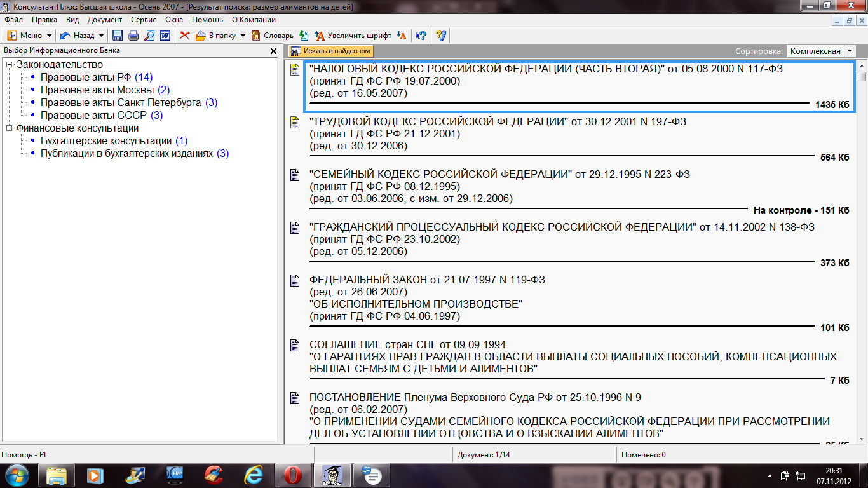Open the Правка menu
Viewport: 868px width, 488px height.
click(x=44, y=20)
